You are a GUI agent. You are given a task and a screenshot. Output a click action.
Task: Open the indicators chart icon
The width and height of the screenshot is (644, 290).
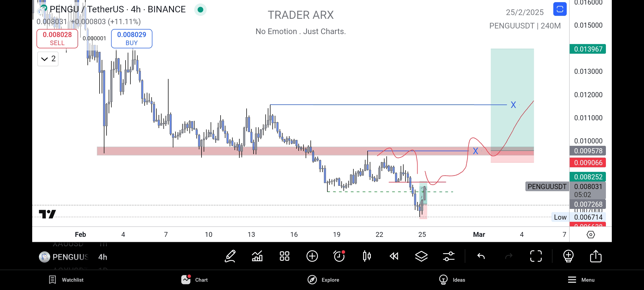[257, 256]
